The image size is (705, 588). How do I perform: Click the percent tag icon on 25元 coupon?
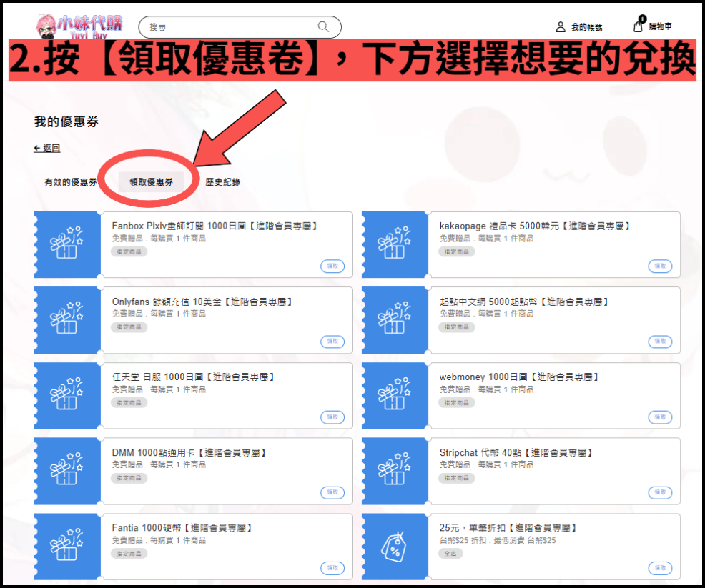394,547
